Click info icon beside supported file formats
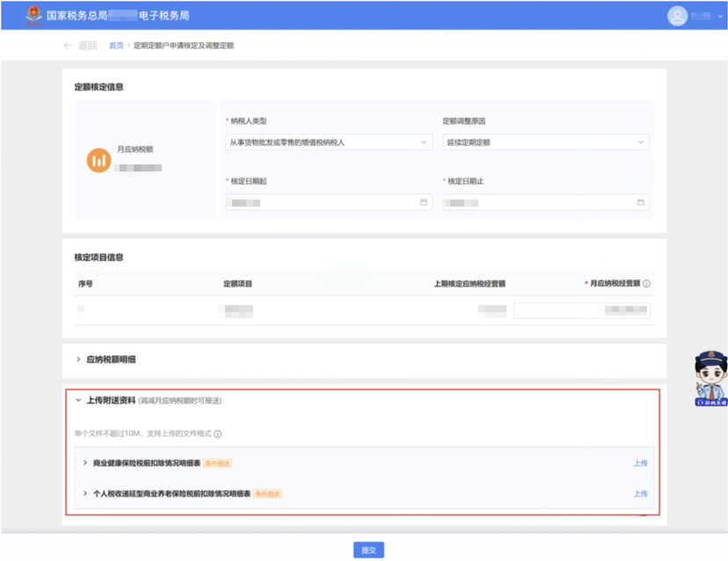Viewport: 728px width, 561px height. pyautogui.click(x=218, y=434)
